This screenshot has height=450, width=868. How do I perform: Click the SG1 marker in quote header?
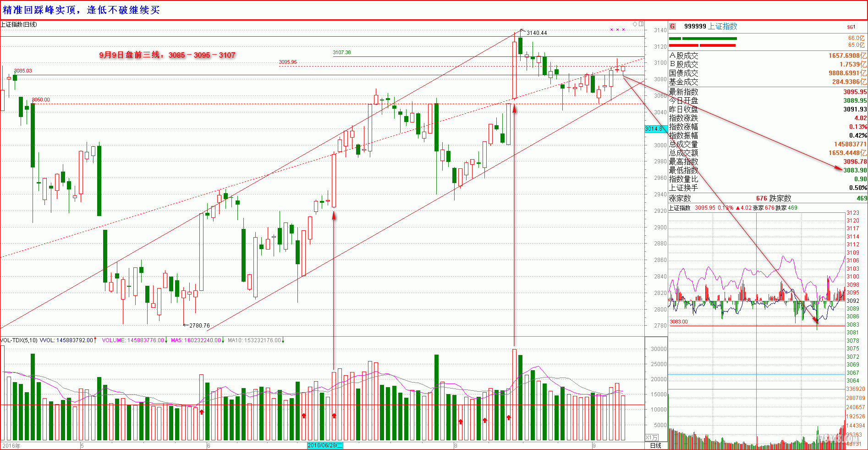[x=851, y=27]
